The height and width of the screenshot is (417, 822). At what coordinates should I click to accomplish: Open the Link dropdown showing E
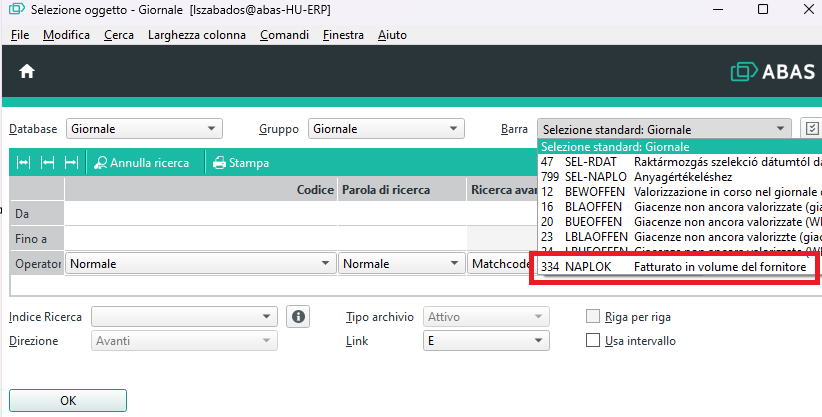point(486,340)
